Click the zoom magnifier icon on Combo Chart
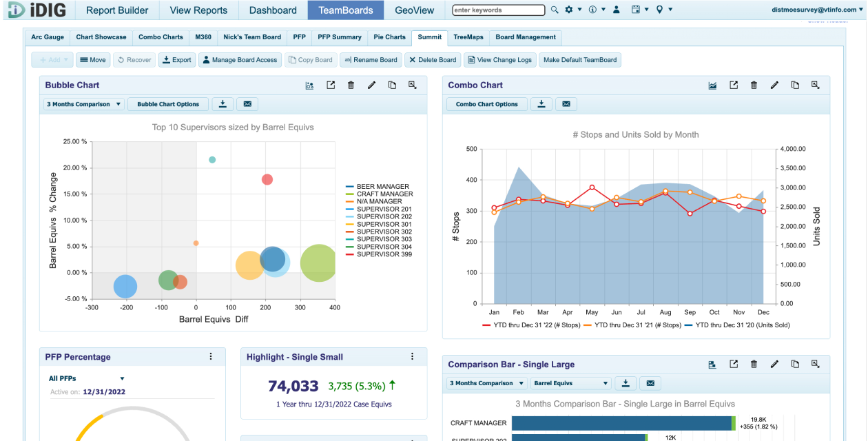Image resolution: width=868 pixels, height=441 pixels. [816, 85]
